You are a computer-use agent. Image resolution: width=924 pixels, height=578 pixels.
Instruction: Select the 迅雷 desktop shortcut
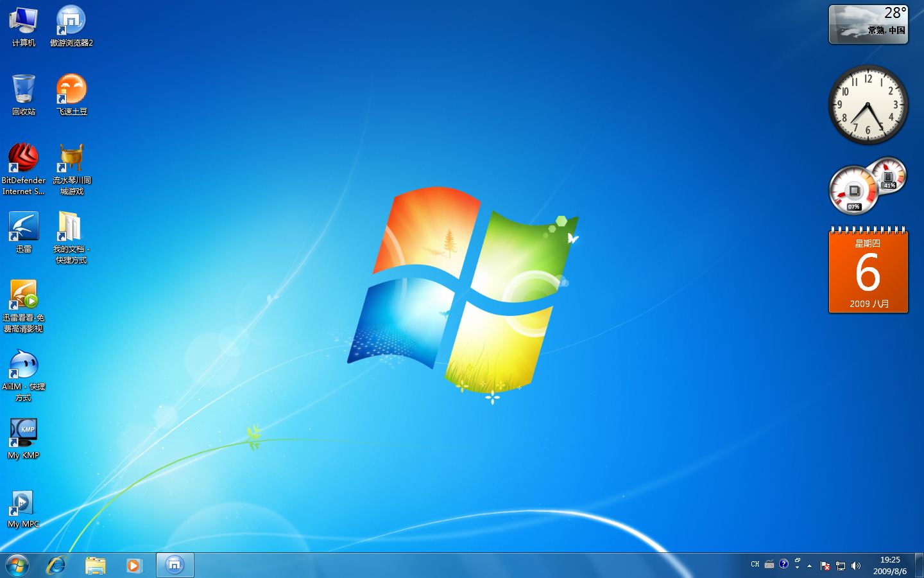click(x=23, y=232)
